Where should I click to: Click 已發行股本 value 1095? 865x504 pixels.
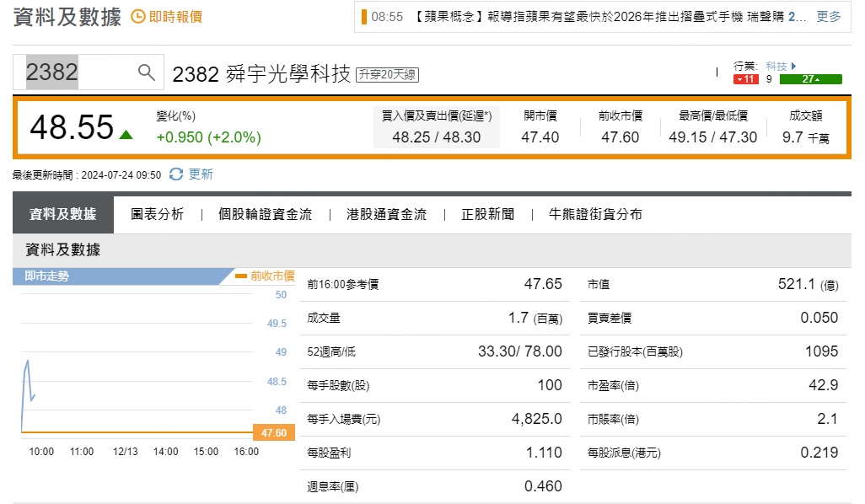(x=821, y=351)
